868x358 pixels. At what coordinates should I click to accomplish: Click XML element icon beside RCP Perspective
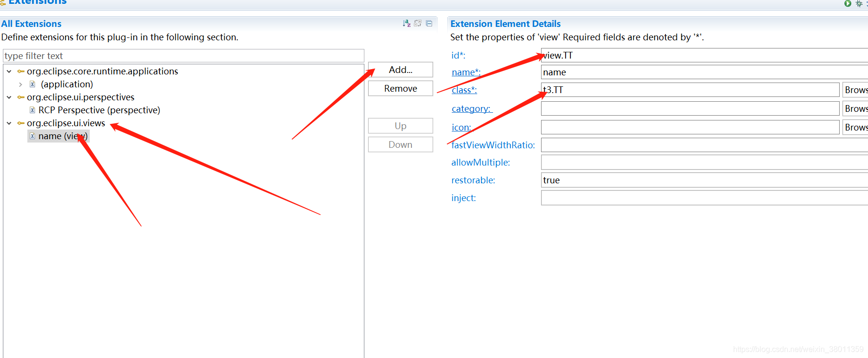(x=33, y=110)
